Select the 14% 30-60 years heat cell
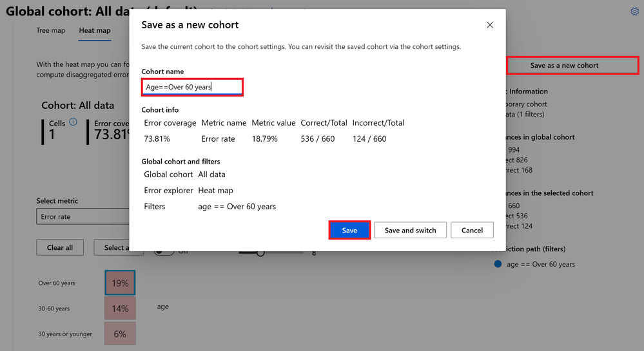This screenshot has height=351, width=644. click(120, 308)
